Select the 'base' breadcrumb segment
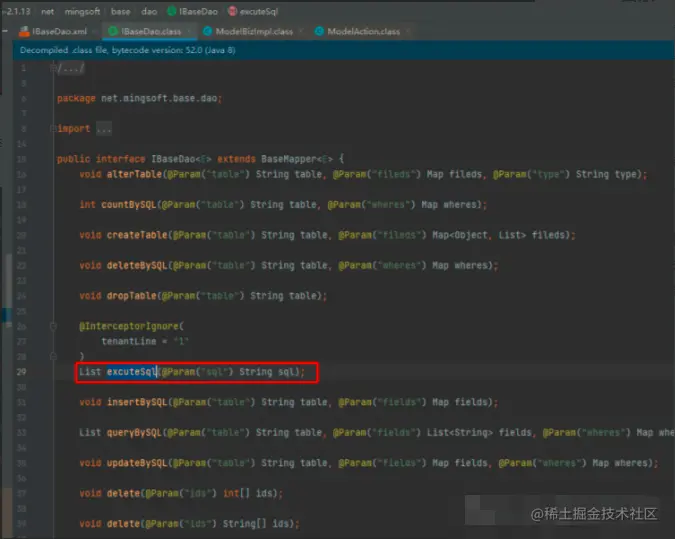The height and width of the screenshot is (539, 675). click(x=121, y=12)
